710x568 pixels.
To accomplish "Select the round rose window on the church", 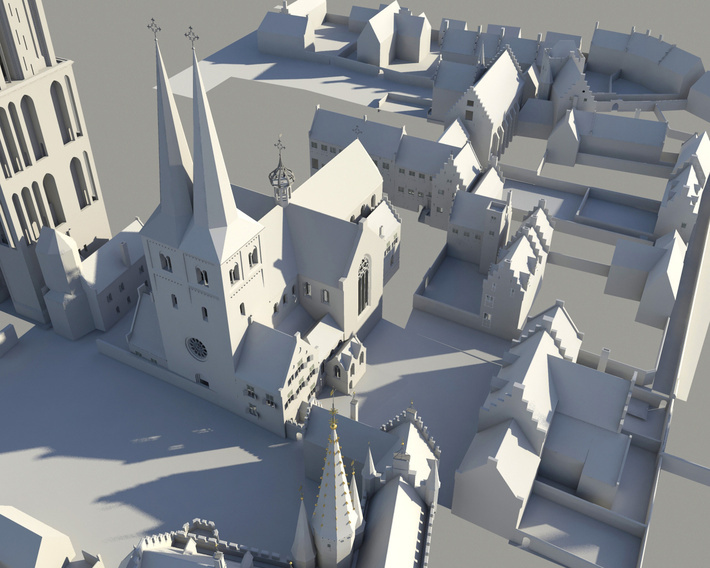I will tap(197, 348).
